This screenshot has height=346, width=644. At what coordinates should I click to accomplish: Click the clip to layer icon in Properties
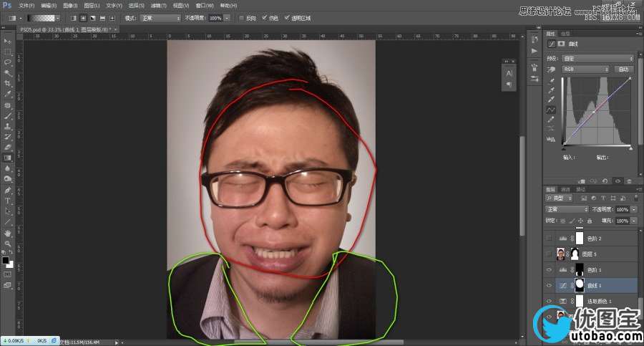[582, 181]
